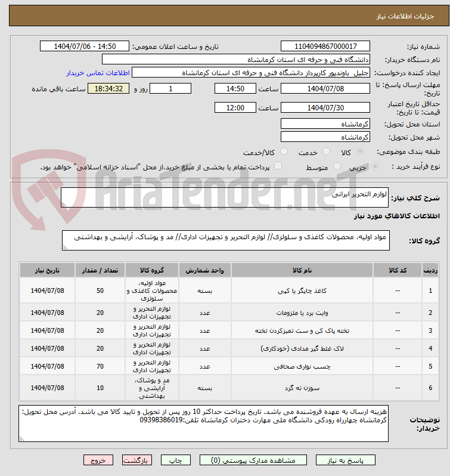This screenshot has height=476, width=450.
Task: Click price validity date field 1404/07/30
Action: click(325, 108)
